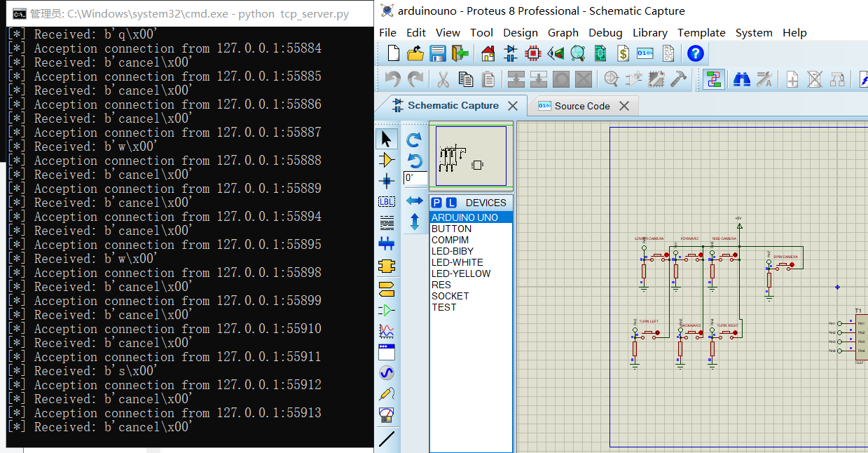Open PCB Layout from the toolbar

(x=533, y=53)
